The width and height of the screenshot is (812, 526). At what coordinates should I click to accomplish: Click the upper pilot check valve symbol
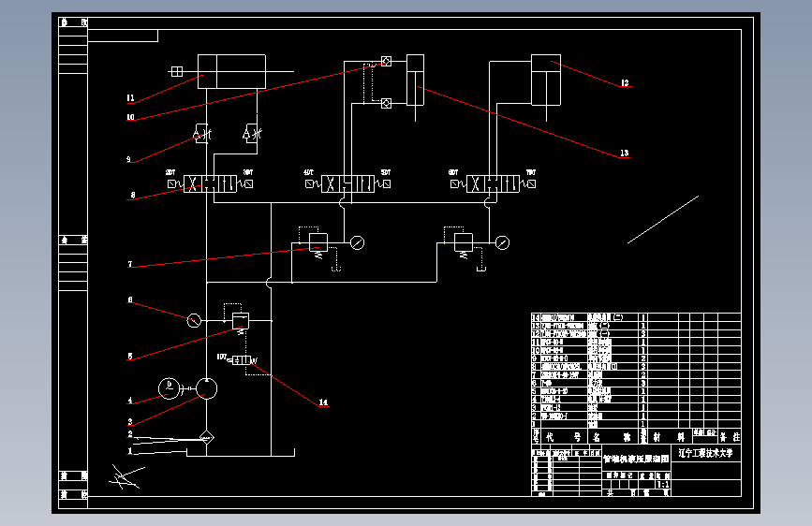[x=386, y=62]
